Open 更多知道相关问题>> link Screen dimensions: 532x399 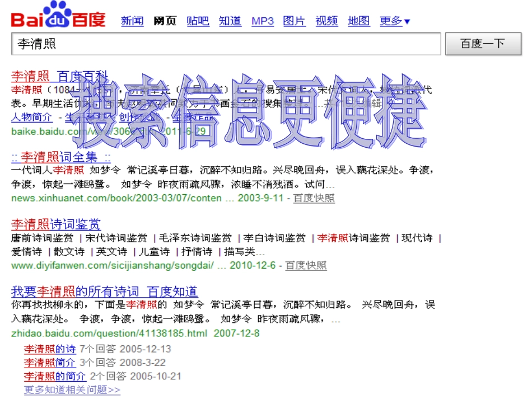point(72,390)
